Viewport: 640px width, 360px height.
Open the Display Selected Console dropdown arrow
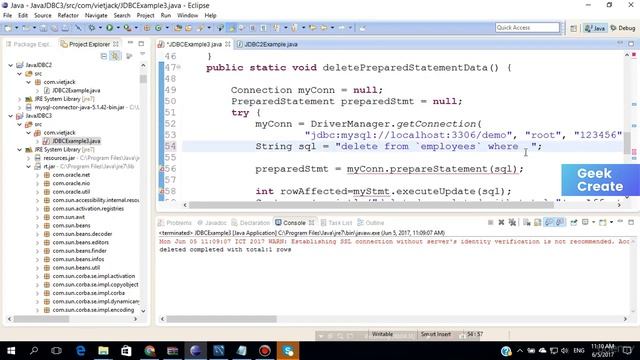[593, 222]
